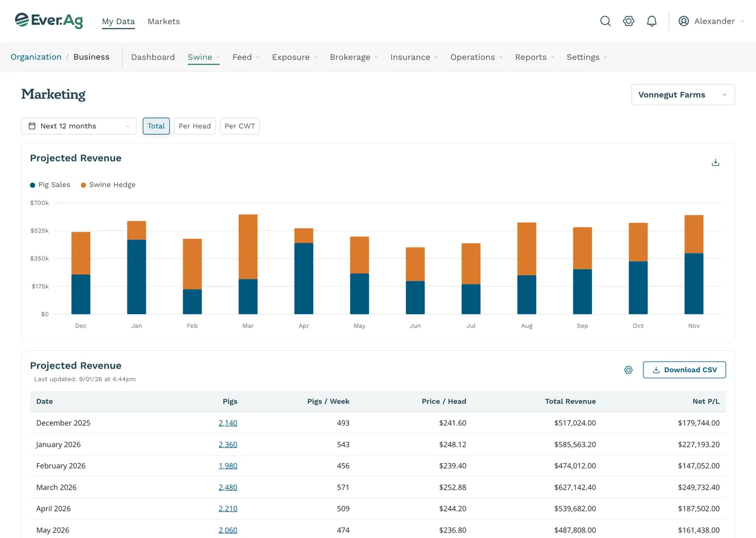Click the $227,193.20 net P/L cell
The image size is (756, 538).
[699, 444]
